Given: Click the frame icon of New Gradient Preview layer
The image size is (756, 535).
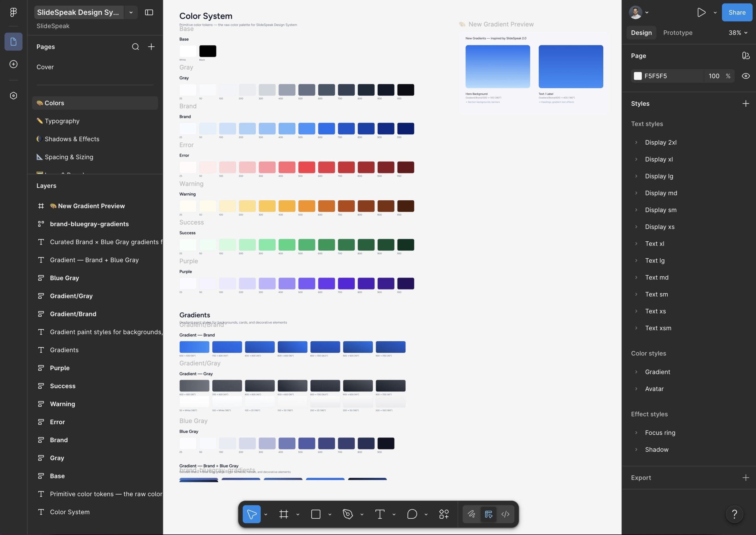Looking at the screenshot, I should [41, 206].
